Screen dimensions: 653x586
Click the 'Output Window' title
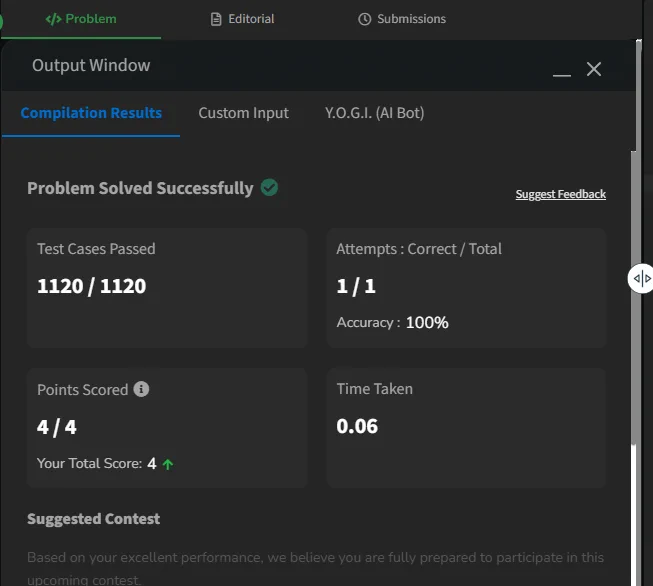(91, 65)
